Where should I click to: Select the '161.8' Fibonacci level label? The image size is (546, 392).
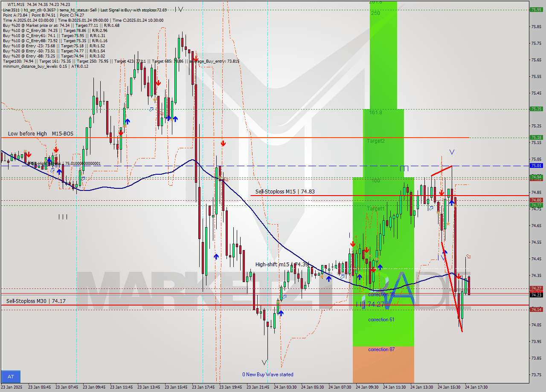[376, 112]
